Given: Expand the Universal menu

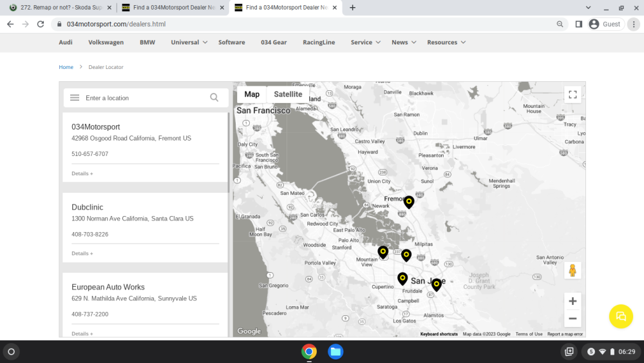Looking at the screenshot, I should click(189, 43).
